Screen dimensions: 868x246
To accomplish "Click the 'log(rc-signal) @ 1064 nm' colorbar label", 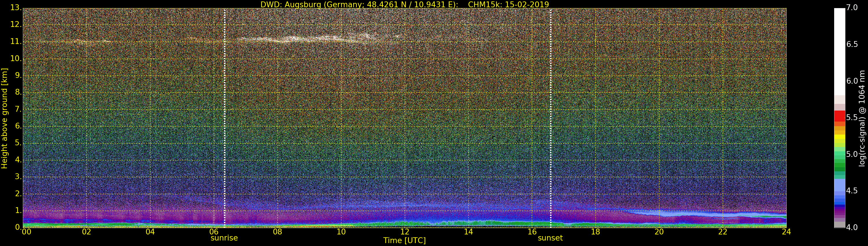I will point(862,118).
